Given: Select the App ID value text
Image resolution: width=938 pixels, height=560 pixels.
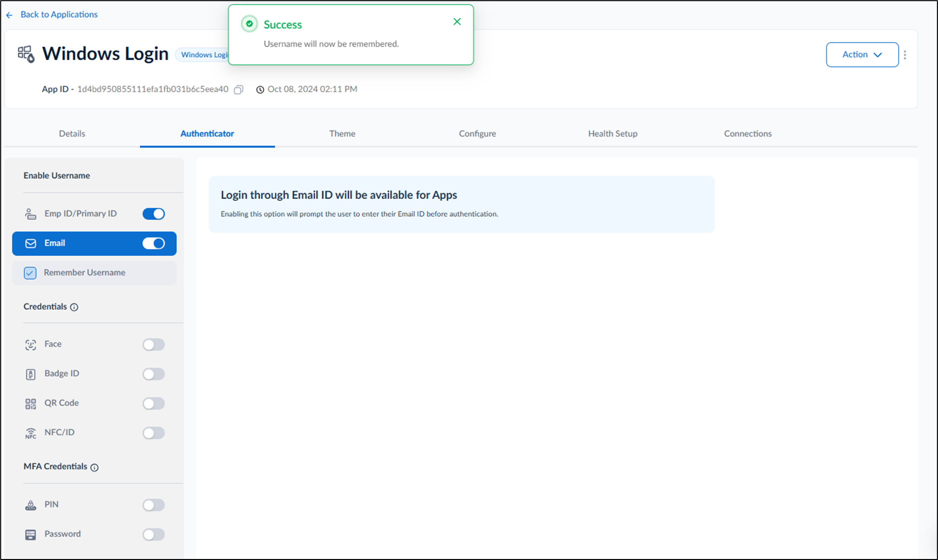Looking at the screenshot, I should [153, 89].
